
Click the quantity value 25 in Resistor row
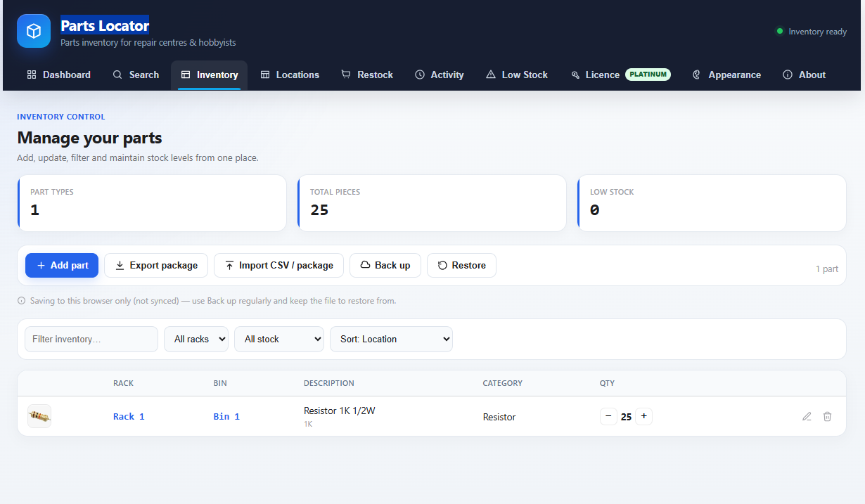click(x=626, y=417)
